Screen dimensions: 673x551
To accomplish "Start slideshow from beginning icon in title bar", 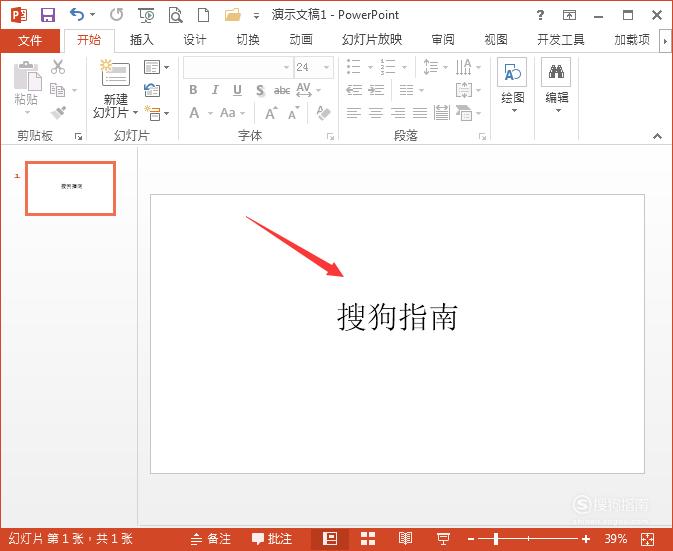I will coord(146,15).
